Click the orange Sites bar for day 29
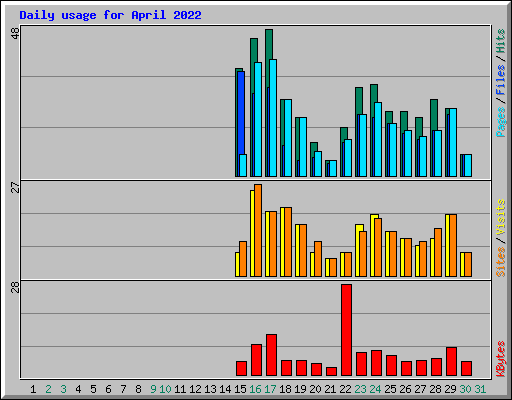This screenshot has height=400, width=512. click(x=453, y=246)
